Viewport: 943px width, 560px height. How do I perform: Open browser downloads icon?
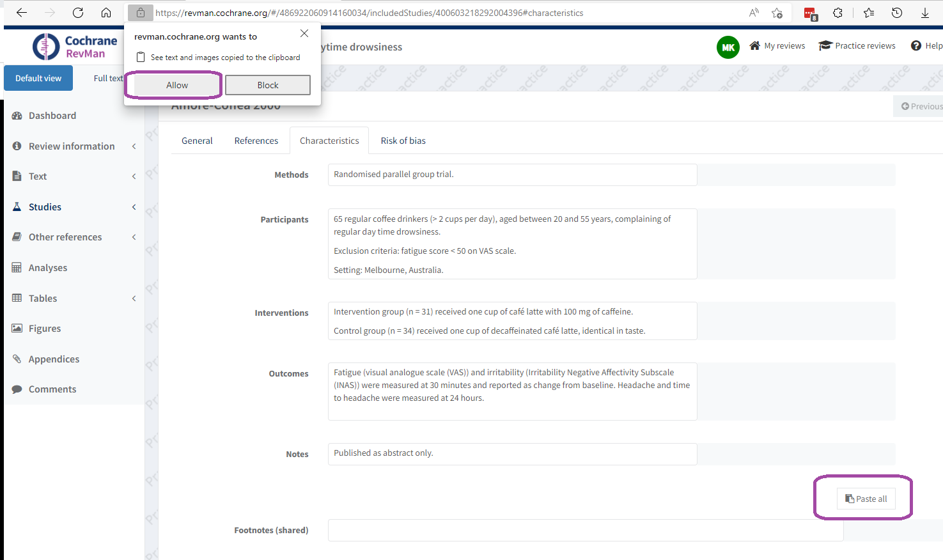click(924, 13)
